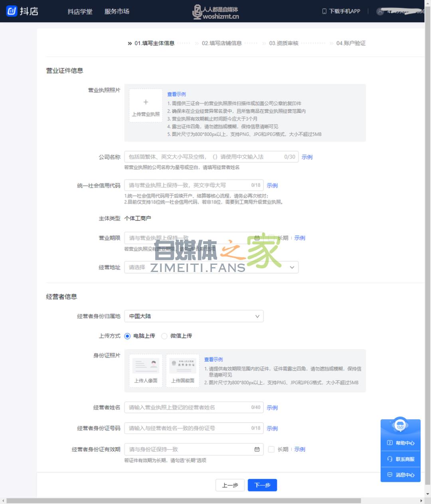The width and height of the screenshot is (431, 504).
Task: Open the 抖店学堂 menu item
Action: tap(79, 11)
